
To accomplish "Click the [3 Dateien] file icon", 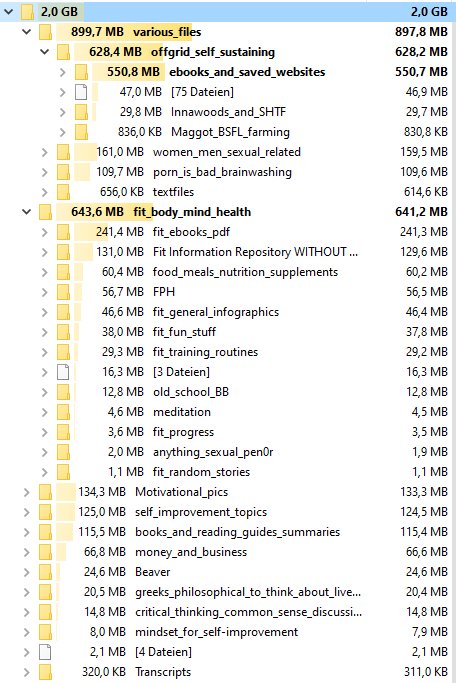I will click(x=63, y=372).
